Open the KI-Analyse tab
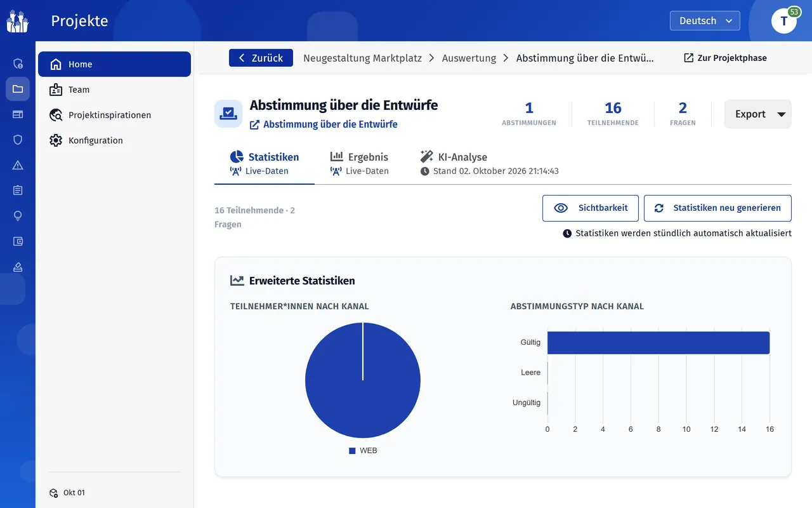The image size is (812, 508). (489, 163)
